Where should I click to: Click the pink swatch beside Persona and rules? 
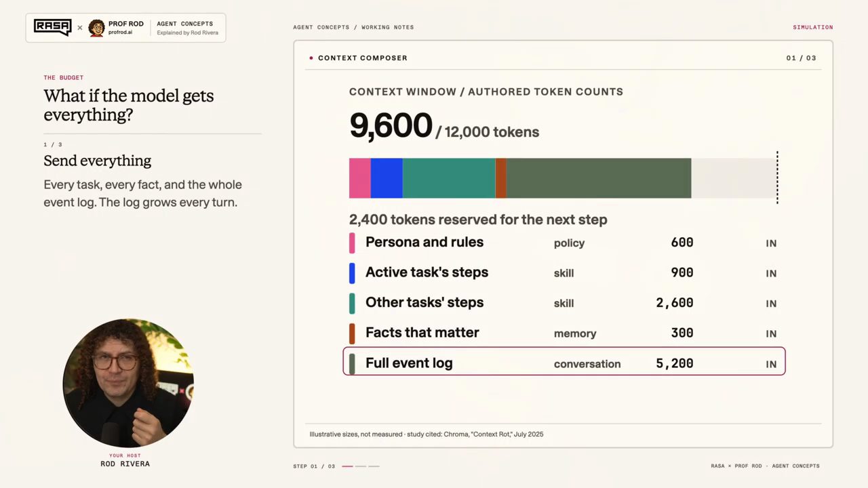[352, 243]
